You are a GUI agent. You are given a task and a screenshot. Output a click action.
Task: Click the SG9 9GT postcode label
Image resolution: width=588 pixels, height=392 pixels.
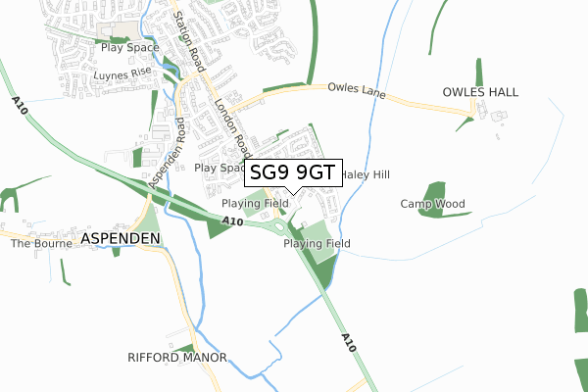click(x=293, y=172)
